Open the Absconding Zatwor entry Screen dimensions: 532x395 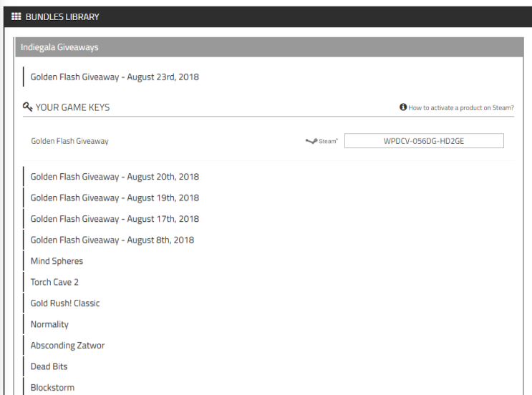67,346
